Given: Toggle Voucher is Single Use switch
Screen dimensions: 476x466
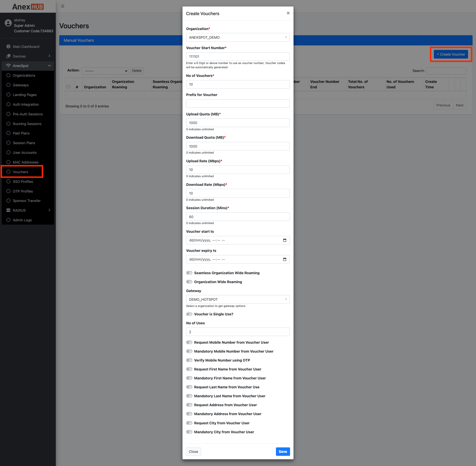Looking at the screenshot, I should (x=189, y=314).
